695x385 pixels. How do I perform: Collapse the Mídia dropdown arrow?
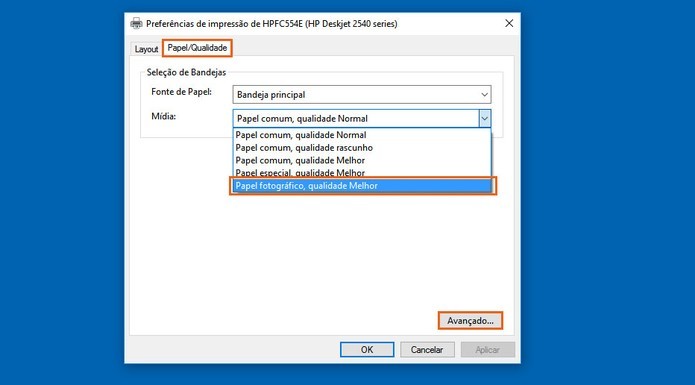[x=484, y=118]
